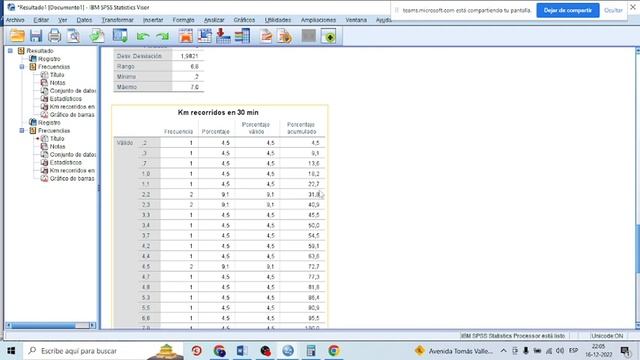Open the Windows Start menu

point(11,351)
